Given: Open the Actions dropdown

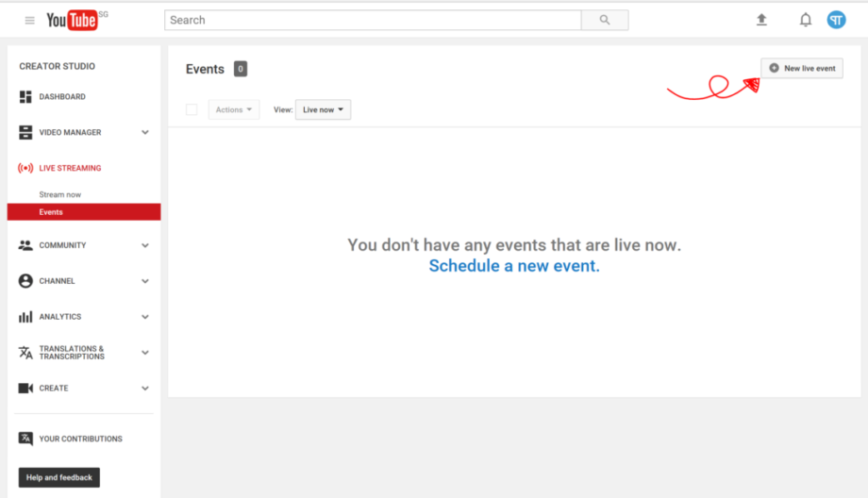Looking at the screenshot, I should click(x=233, y=110).
